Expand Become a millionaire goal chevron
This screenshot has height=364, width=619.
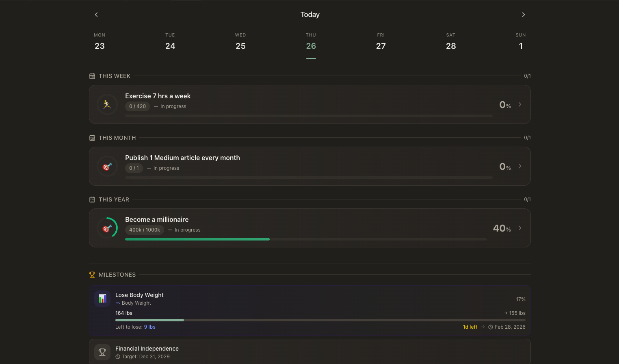point(520,228)
